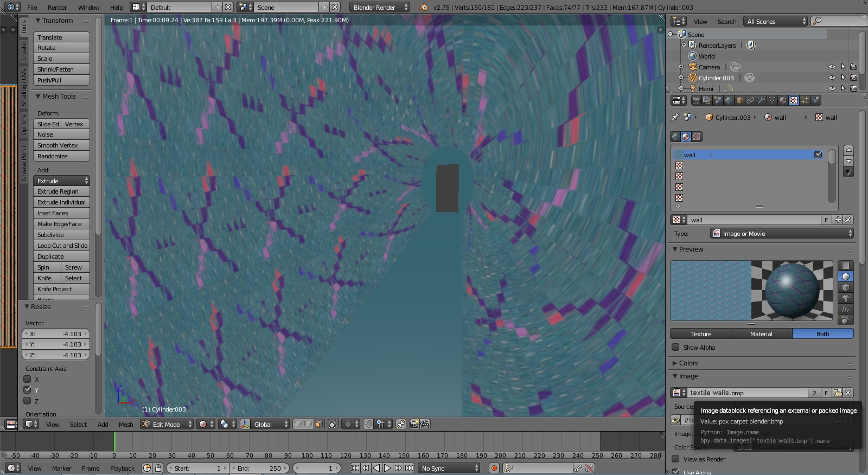Screen dimensions: 868x475
Task: Show the Material preview option
Action: point(761,333)
